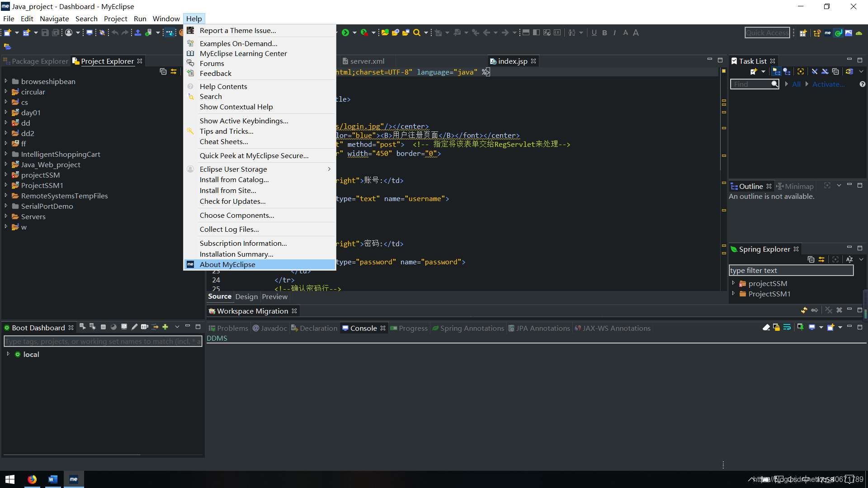
Task: Switch to the server.xml editor tab
Action: [367, 61]
